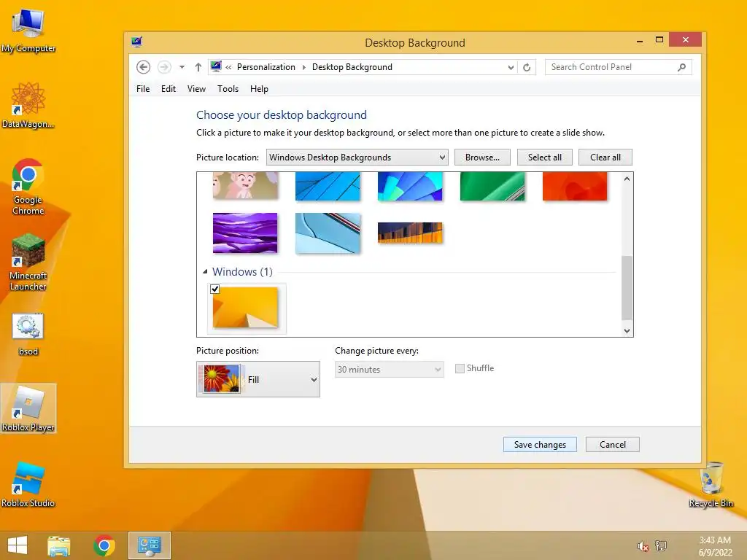Click the window title bar icon
This screenshot has width=747, height=560.
136,42
